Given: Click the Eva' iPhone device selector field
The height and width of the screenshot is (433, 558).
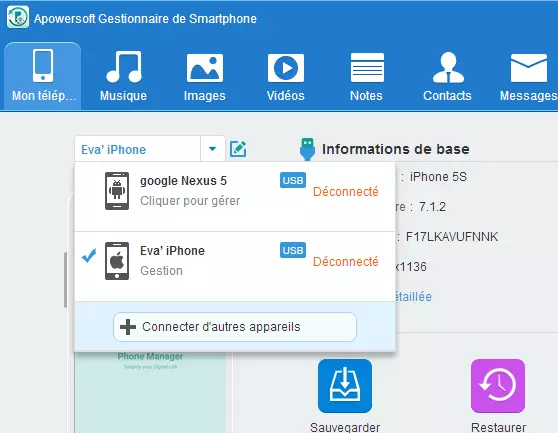Looking at the screenshot, I should point(137,149).
